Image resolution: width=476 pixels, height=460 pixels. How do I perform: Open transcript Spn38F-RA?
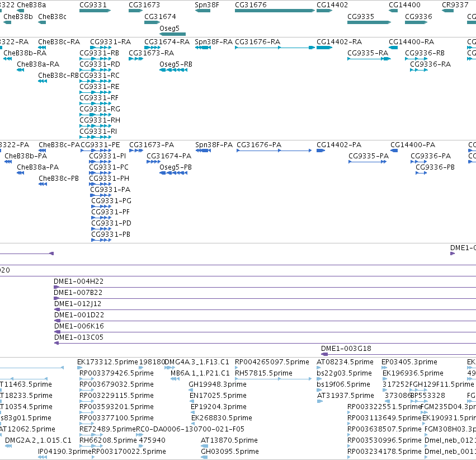click(x=214, y=41)
